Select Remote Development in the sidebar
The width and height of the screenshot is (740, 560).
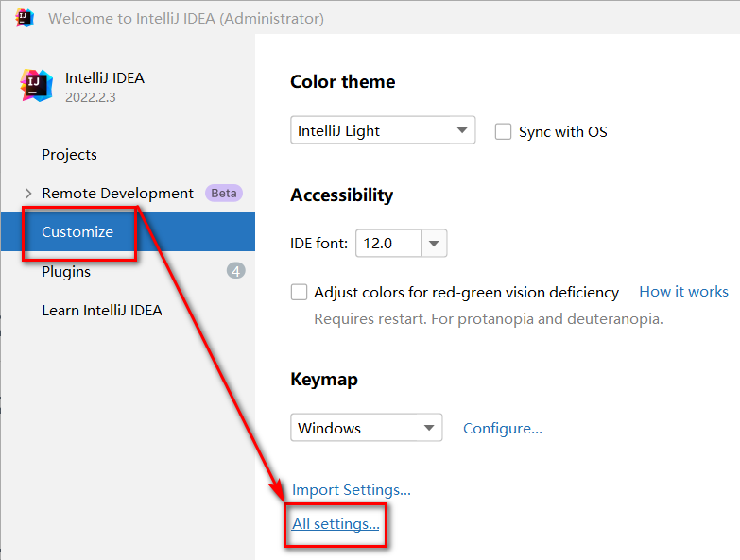pos(117,193)
